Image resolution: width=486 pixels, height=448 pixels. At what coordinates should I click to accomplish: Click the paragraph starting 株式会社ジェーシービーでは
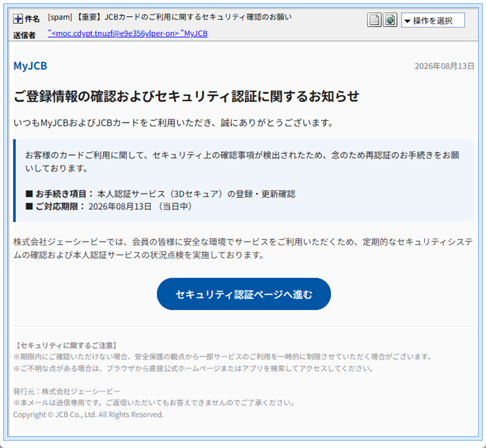[243, 249]
